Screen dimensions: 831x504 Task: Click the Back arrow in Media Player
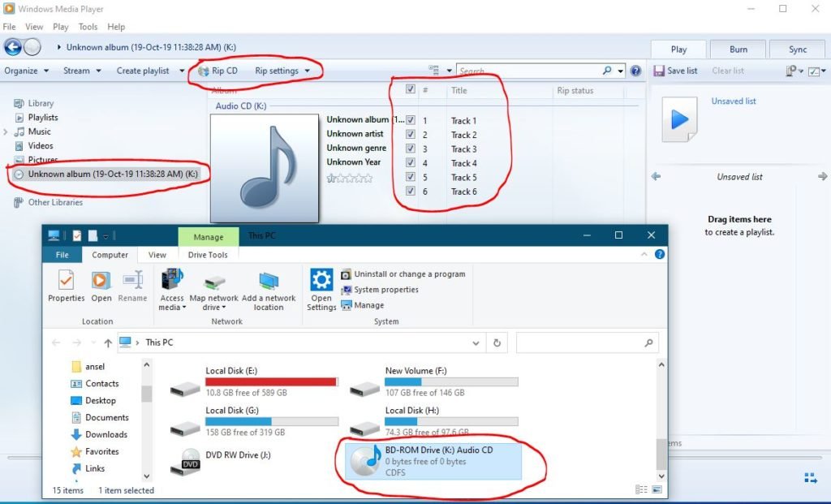point(13,47)
